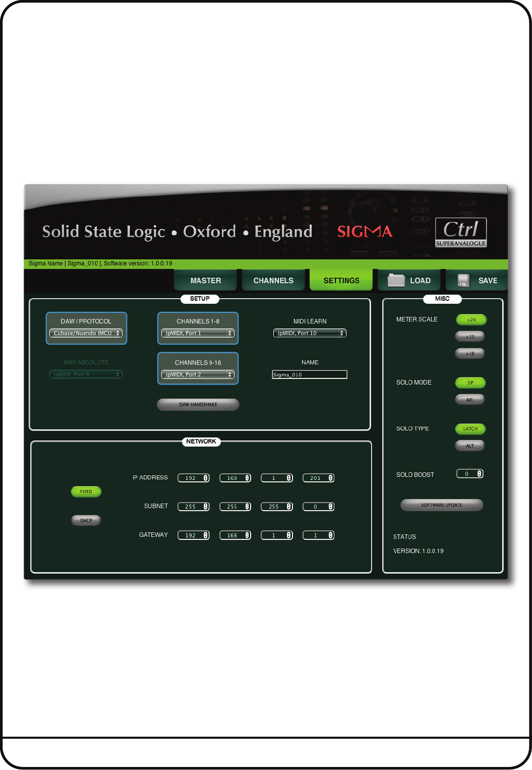Click the 'VERSION: 1.0.0.19' status text

(419, 551)
